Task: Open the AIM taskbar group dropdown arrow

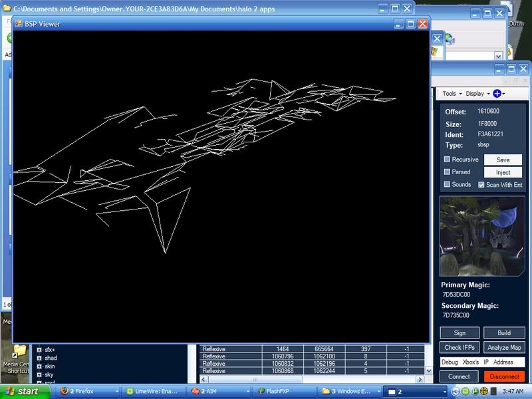Action: point(247,392)
